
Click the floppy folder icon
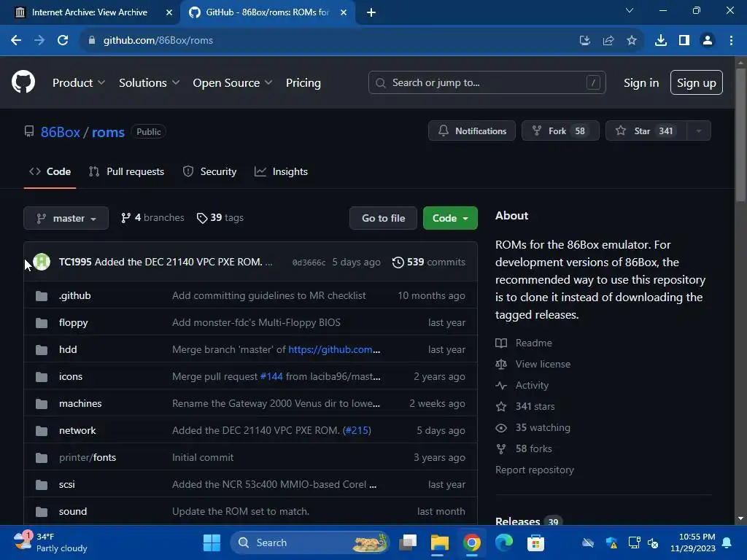[x=42, y=323]
